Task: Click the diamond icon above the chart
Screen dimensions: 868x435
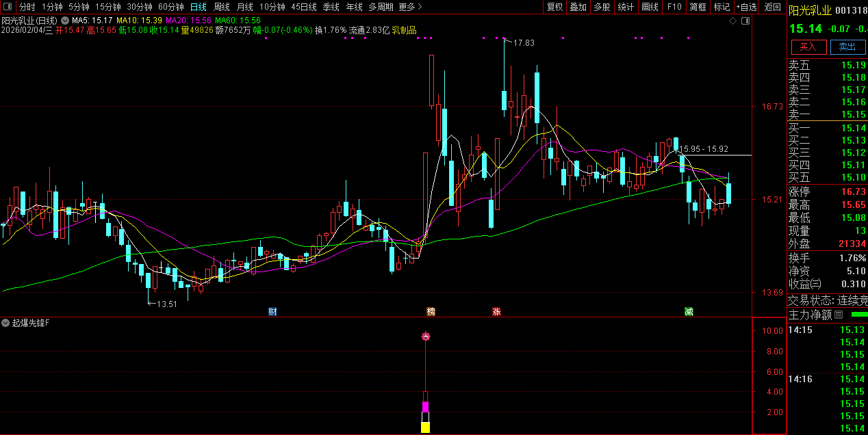Action: 732,21
